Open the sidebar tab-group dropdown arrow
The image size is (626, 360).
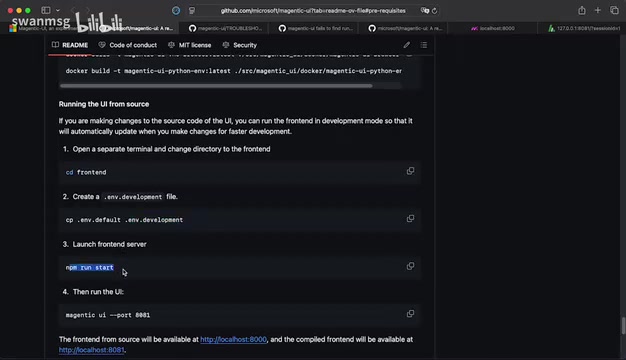[58, 10]
